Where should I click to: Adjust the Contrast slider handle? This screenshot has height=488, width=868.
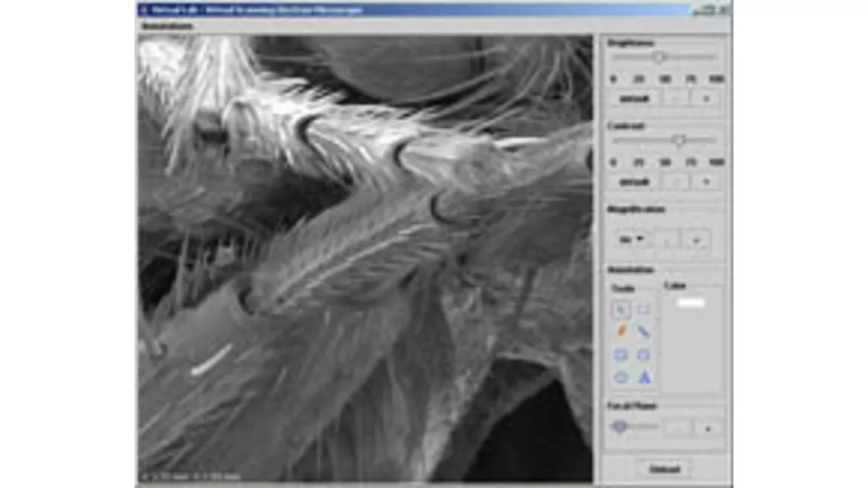[x=680, y=140]
